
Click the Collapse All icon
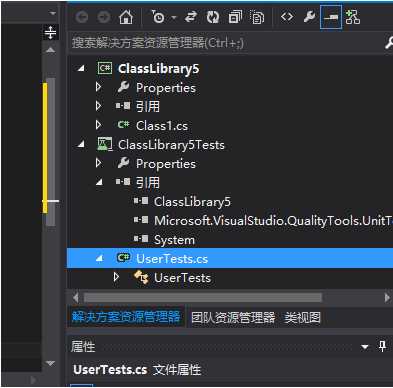tap(235, 17)
